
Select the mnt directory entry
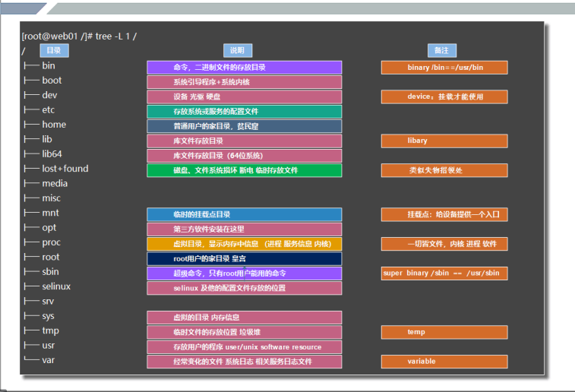click(x=50, y=213)
